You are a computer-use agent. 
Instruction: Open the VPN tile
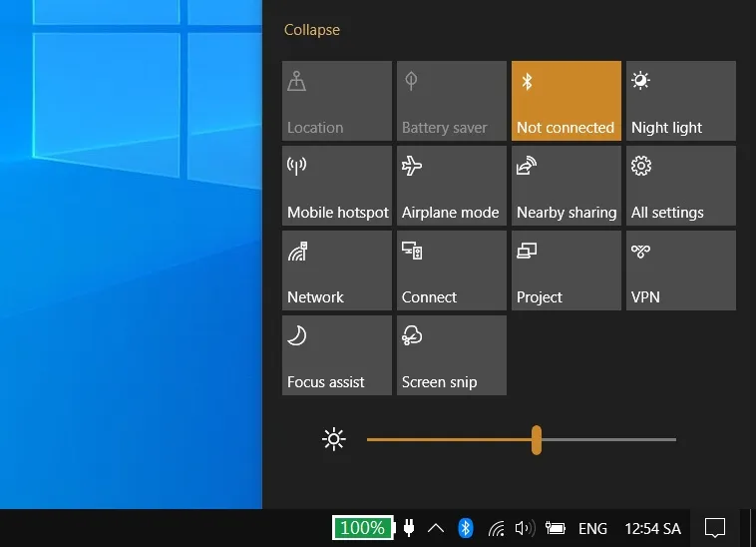680,271
